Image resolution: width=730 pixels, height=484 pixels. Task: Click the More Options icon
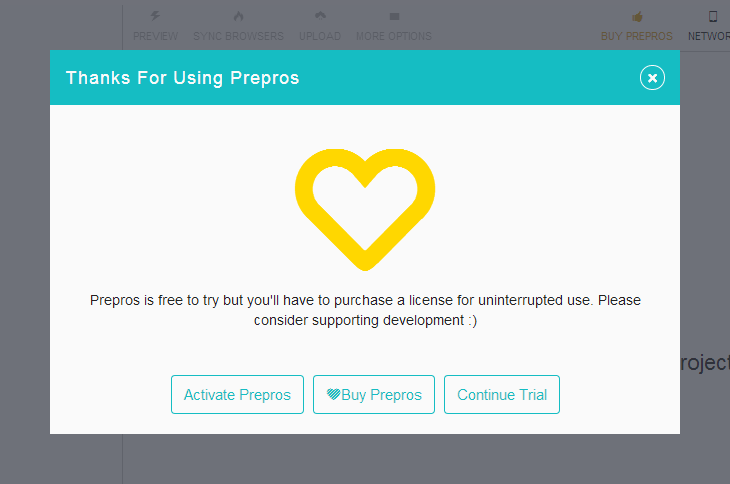click(x=394, y=17)
